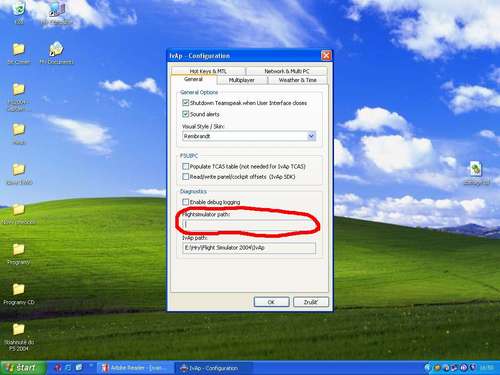Select the Stiahnuté do FS 2004 folder

coord(19,337)
